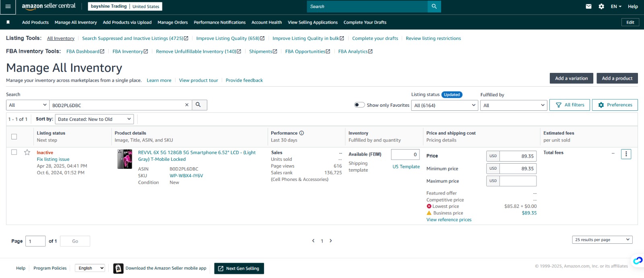Screen dimensions: 644x278
Task: Click the bookmark icon in navigation bar
Action: click(x=8, y=22)
